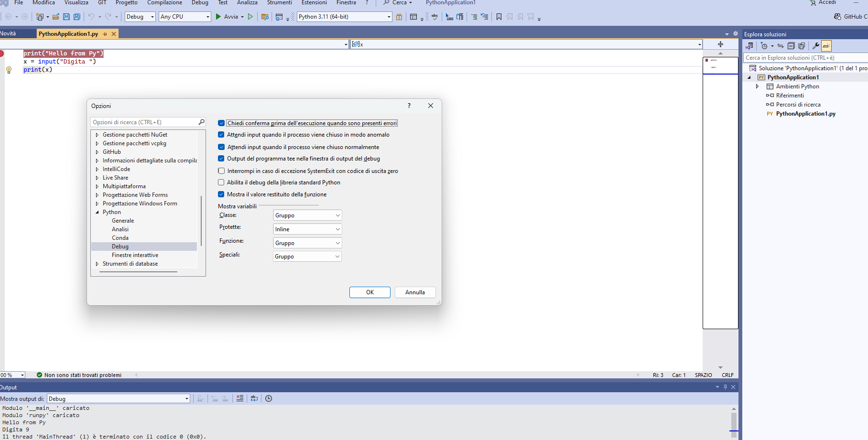The image size is (868, 440).
Task: Confirm options with the OK button
Action: [369, 292]
